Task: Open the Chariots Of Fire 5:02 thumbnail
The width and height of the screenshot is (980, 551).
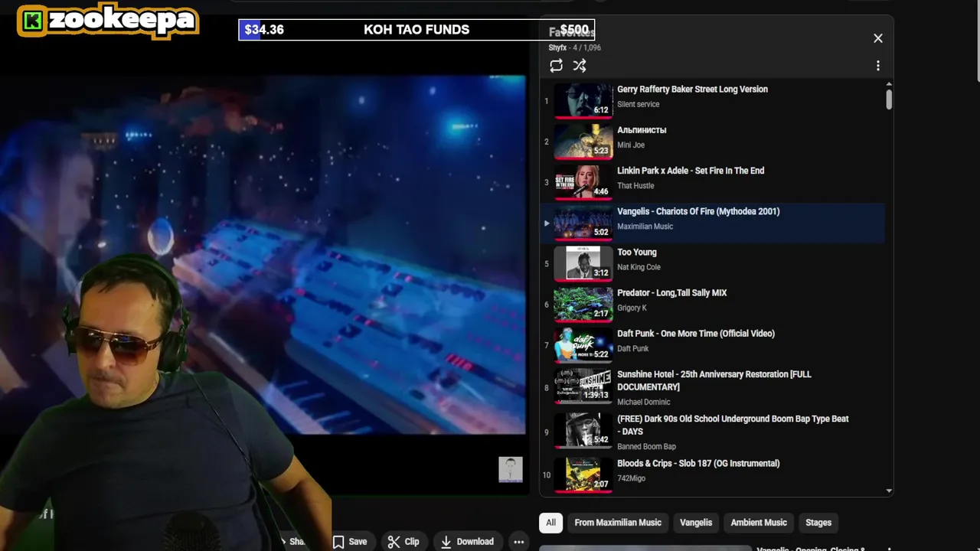Action: (x=583, y=223)
